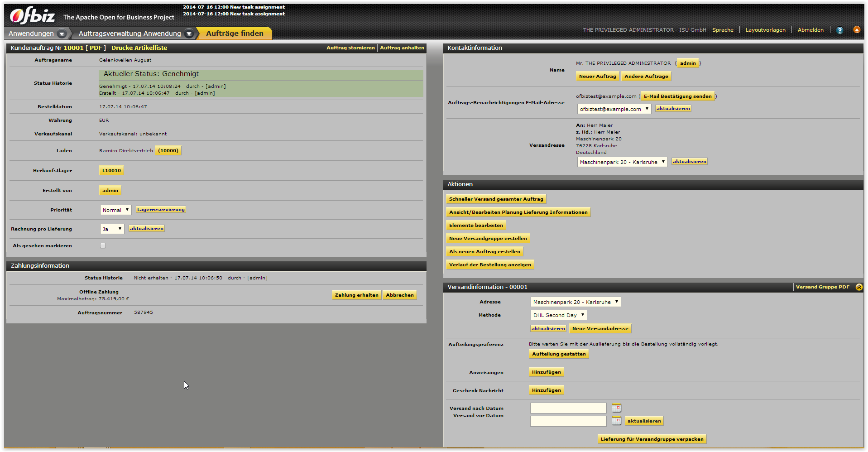Click the OFBiz logo
The height and width of the screenshot is (452, 868).
pos(32,16)
